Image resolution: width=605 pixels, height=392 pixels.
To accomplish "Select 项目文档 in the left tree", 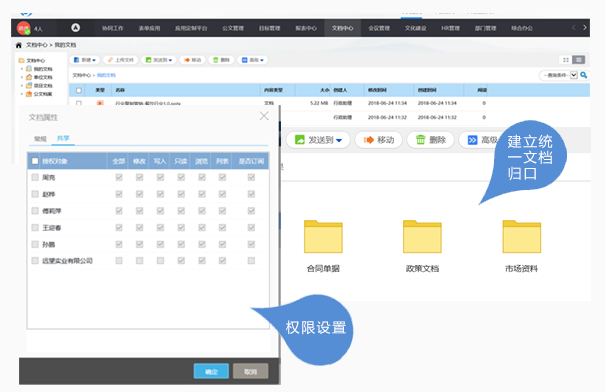I will (x=39, y=86).
